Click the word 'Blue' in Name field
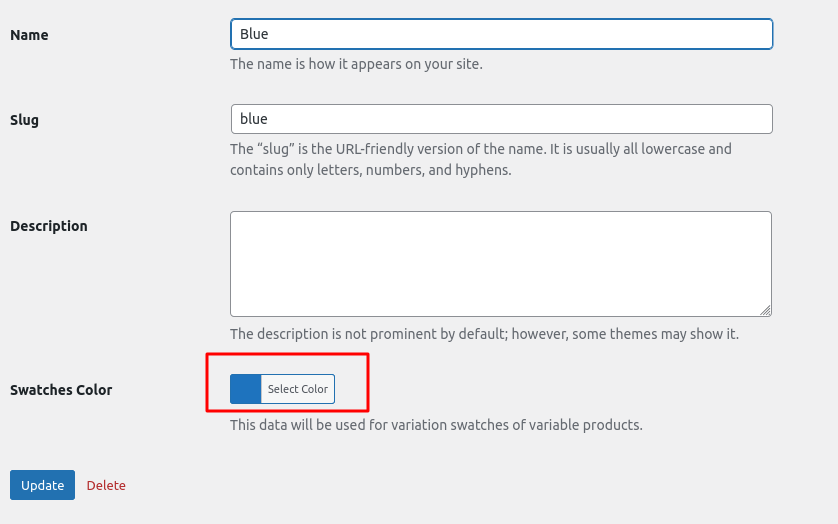This screenshot has width=838, height=524. (254, 34)
